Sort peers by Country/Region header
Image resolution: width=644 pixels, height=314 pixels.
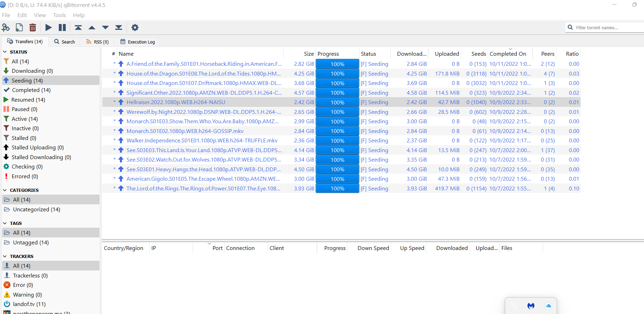click(126, 248)
